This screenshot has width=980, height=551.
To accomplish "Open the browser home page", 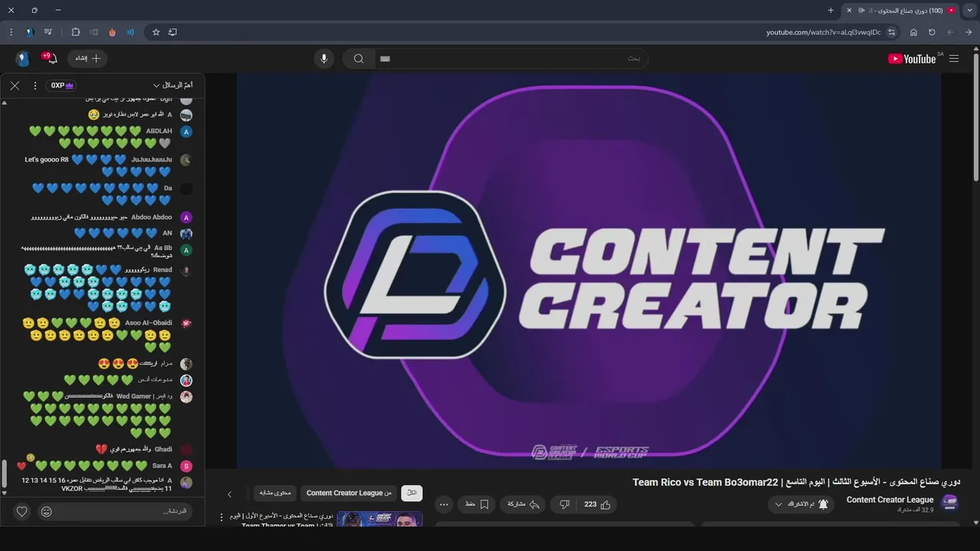I will [x=913, y=32].
